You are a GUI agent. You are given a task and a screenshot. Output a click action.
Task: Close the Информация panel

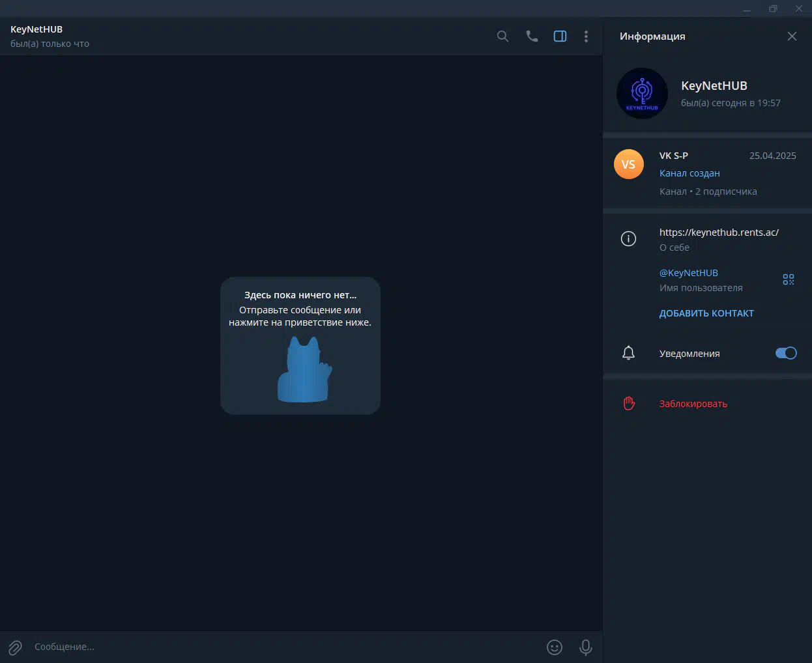pyautogui.click(x=792, y=36)
